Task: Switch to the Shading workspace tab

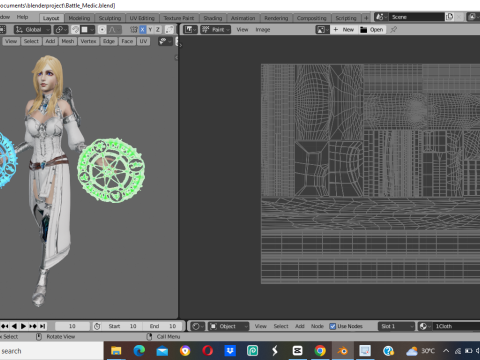Action: [x=213, y=18]
